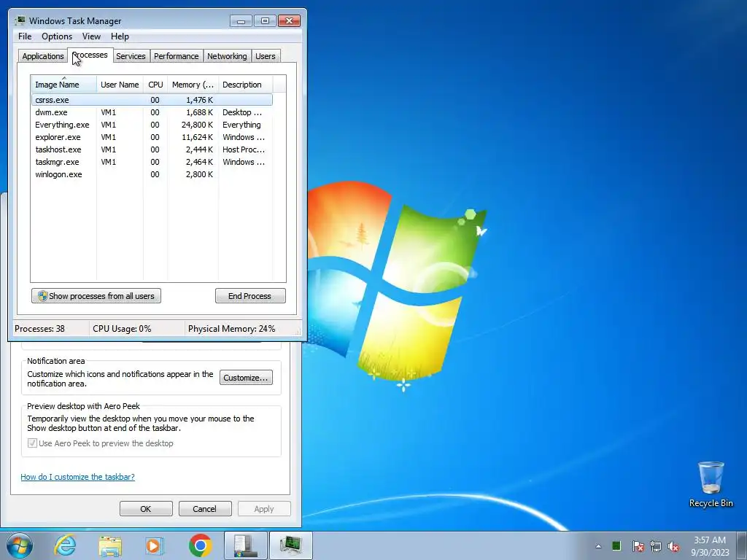Open the Help menu
The image size is (747, 560).
[x=120, y=36]
